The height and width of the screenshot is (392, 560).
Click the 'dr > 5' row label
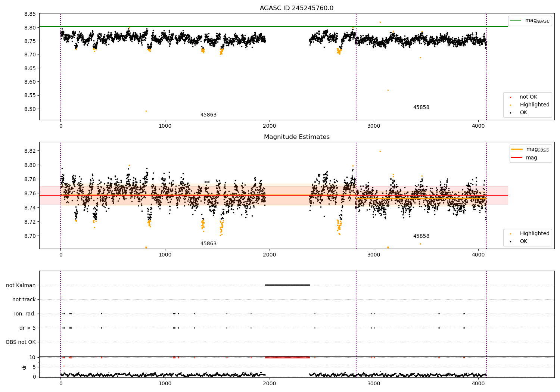(x=28, y=328)
